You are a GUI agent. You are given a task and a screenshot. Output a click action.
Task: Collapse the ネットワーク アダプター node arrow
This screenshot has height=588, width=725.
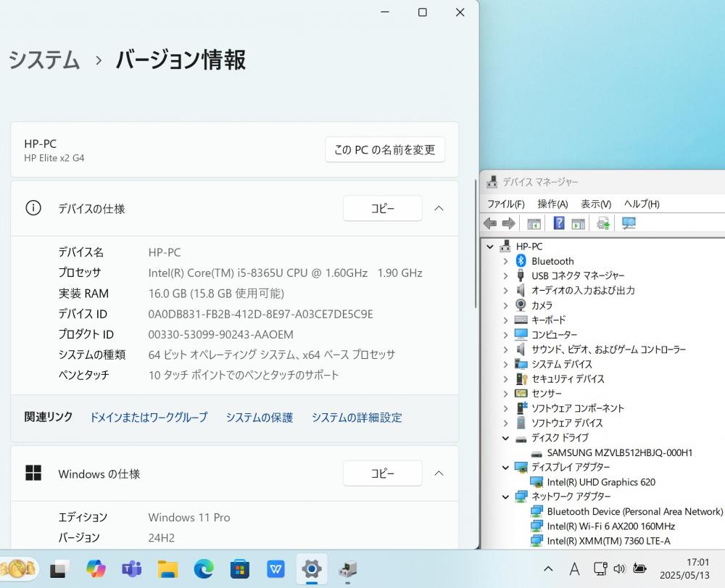pyautogui.click(x=505, y=497)
